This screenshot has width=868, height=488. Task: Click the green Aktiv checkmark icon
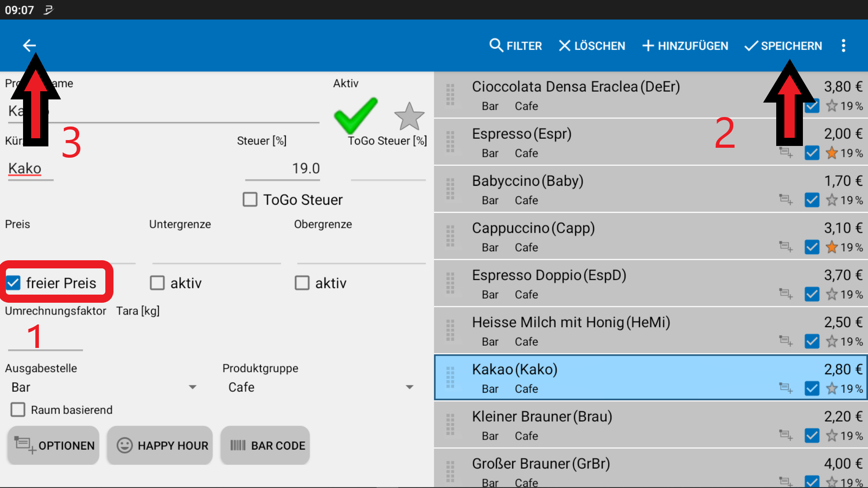[355, 115]
